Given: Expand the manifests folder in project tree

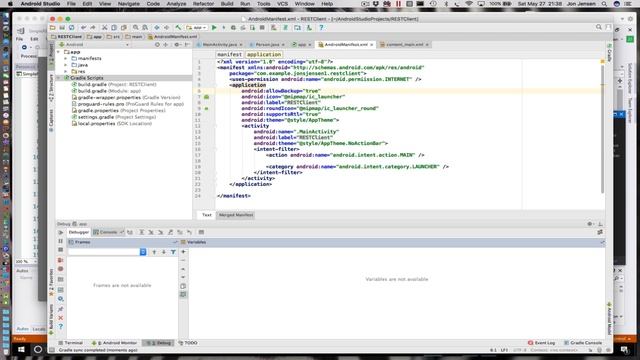Looking at the screenshot, I should tap(66, 58).
